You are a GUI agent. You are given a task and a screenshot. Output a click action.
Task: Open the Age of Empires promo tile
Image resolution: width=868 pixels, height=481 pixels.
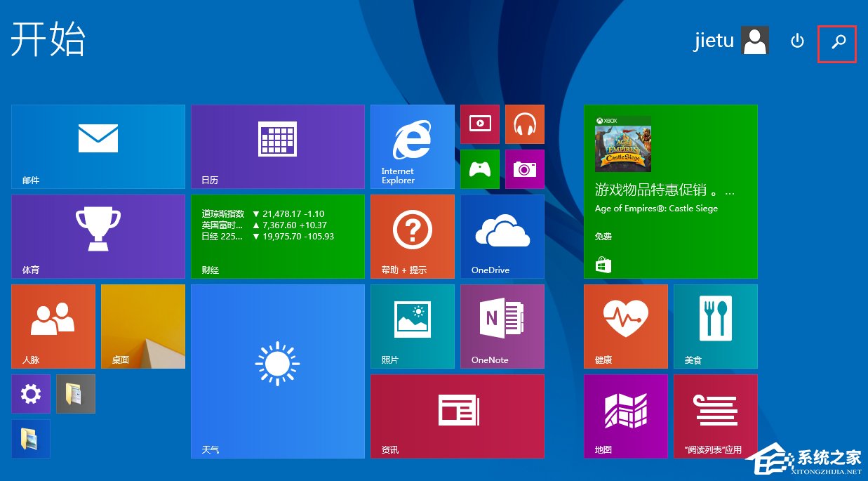[670, 191]
